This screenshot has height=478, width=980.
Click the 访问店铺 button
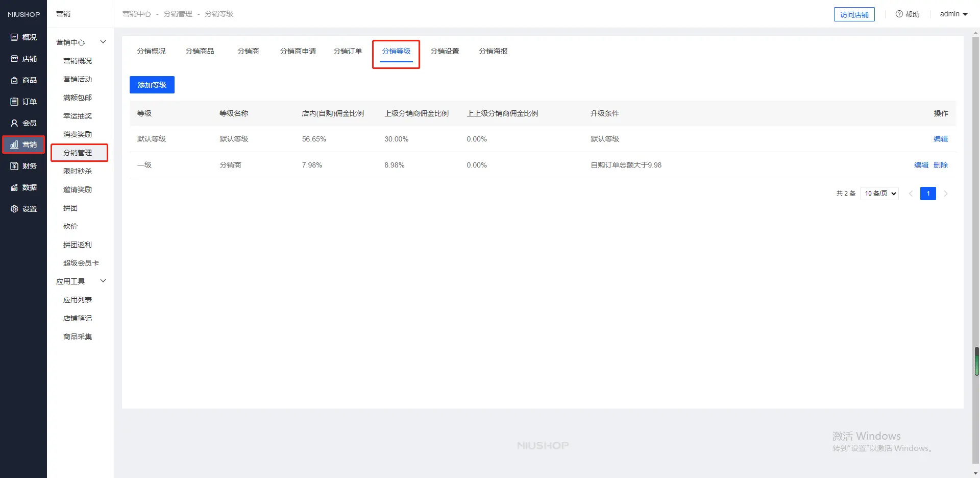coord(854,14)
